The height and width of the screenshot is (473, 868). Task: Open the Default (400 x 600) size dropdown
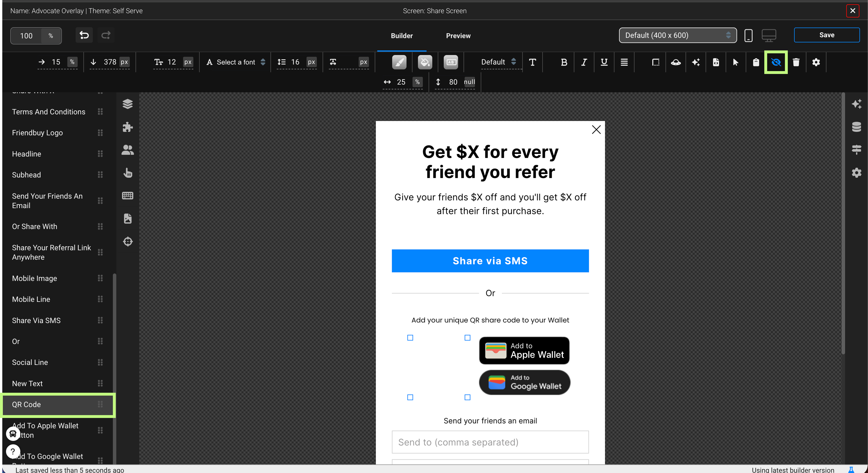click(677, 35)
